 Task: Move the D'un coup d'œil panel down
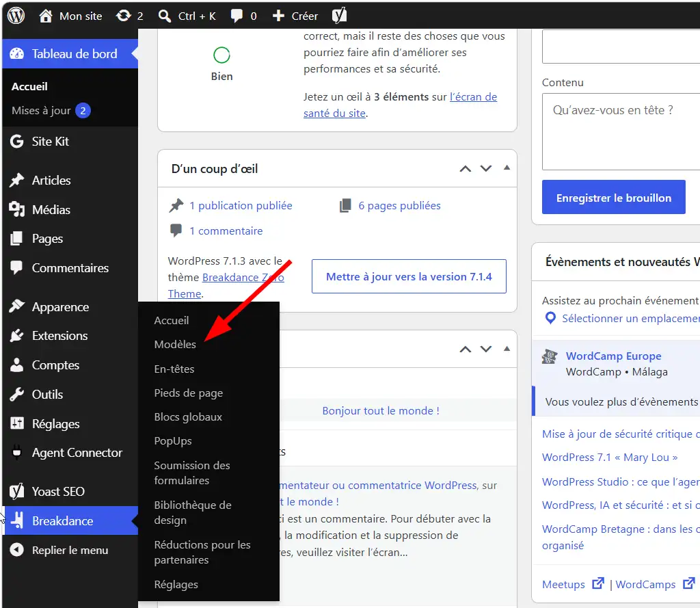tap(486, 168)
